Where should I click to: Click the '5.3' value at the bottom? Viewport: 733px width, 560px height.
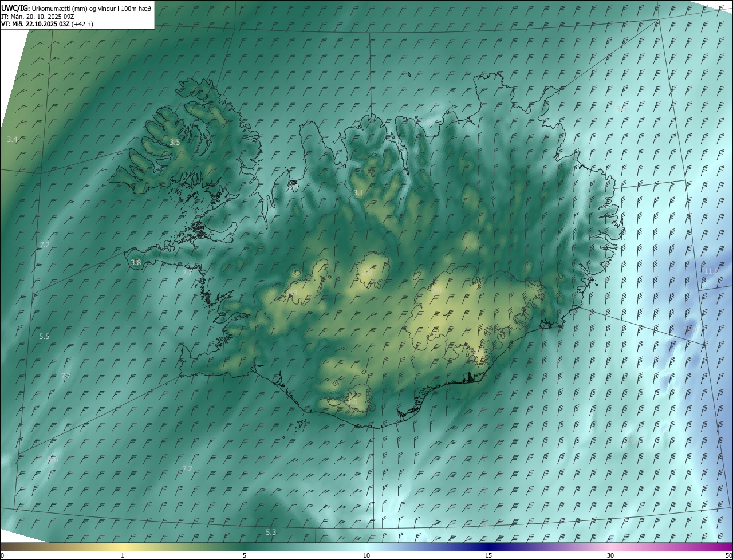coord(271,533)
